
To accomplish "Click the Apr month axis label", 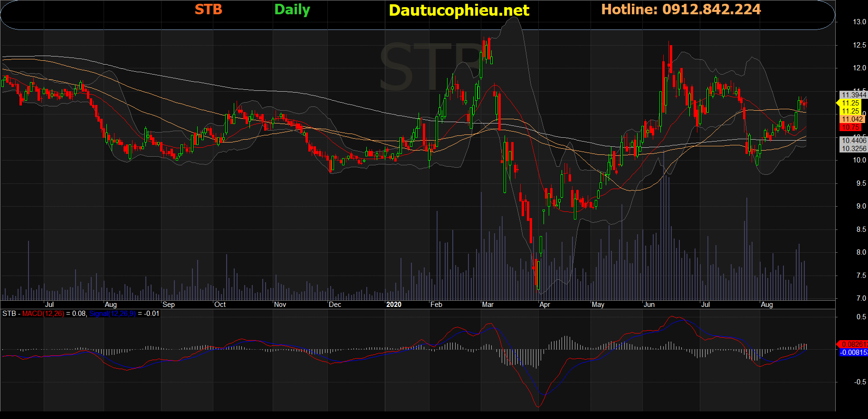I will click(x=544, y=305).
